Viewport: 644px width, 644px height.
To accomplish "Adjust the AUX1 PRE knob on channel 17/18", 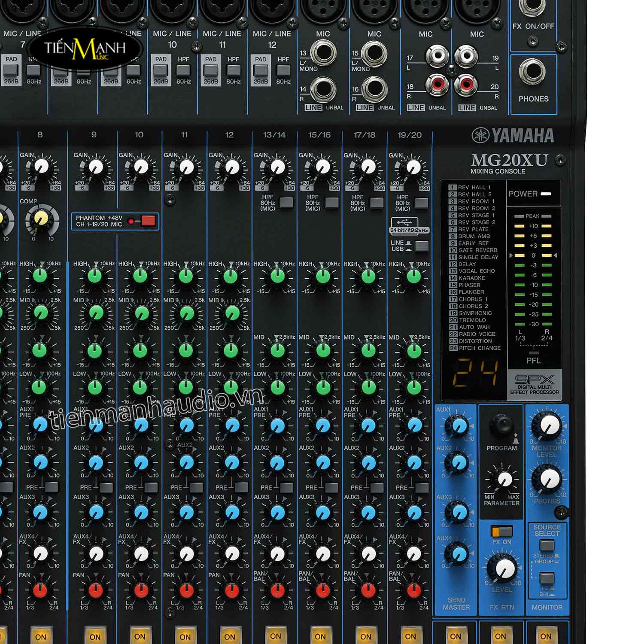I will pyautogui.click(x=368, y=425).
